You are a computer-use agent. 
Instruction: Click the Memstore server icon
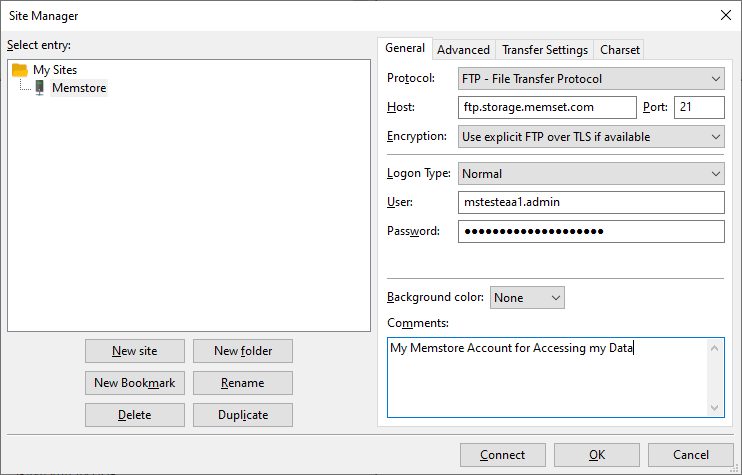[x=40, y=88]
